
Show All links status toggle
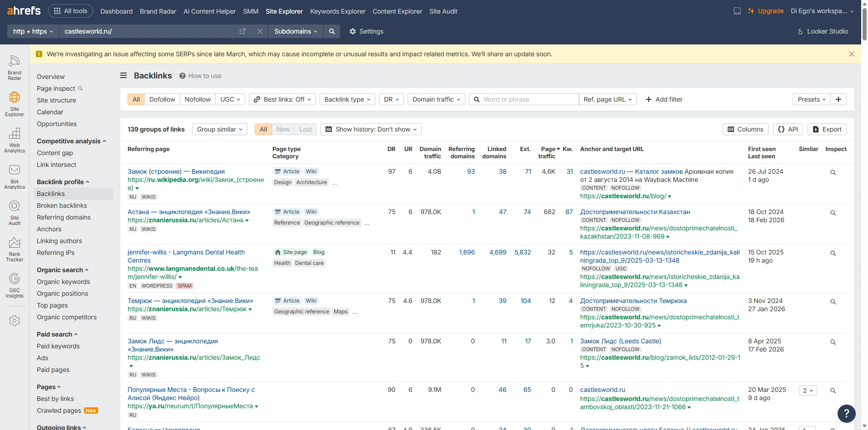pos(263,129)
